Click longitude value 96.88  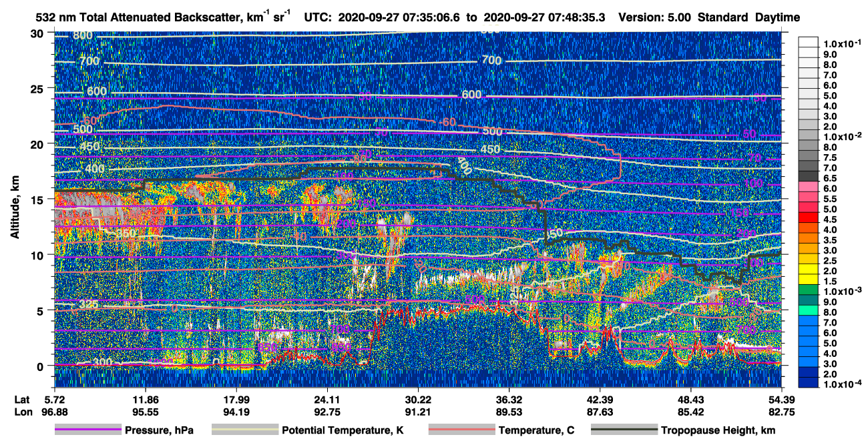click(54, 412)
